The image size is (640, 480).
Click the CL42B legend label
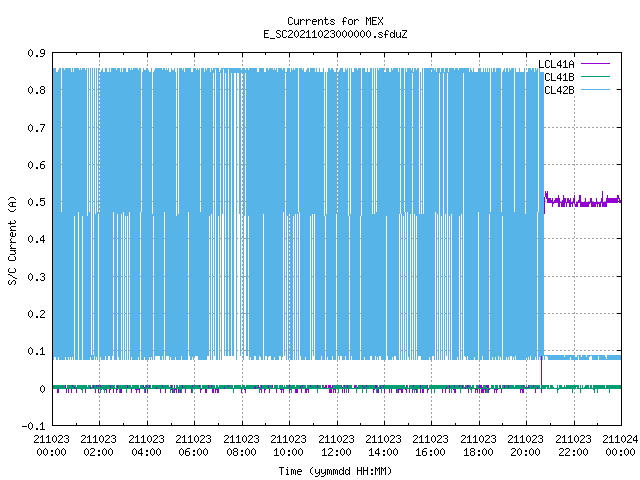coord(559,90)
